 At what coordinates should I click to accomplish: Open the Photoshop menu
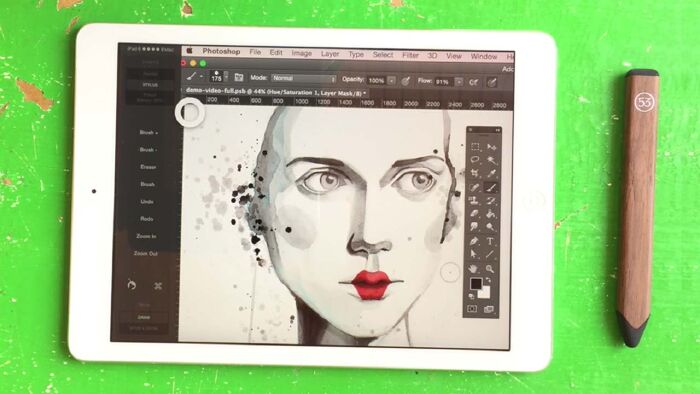[221, 51]
